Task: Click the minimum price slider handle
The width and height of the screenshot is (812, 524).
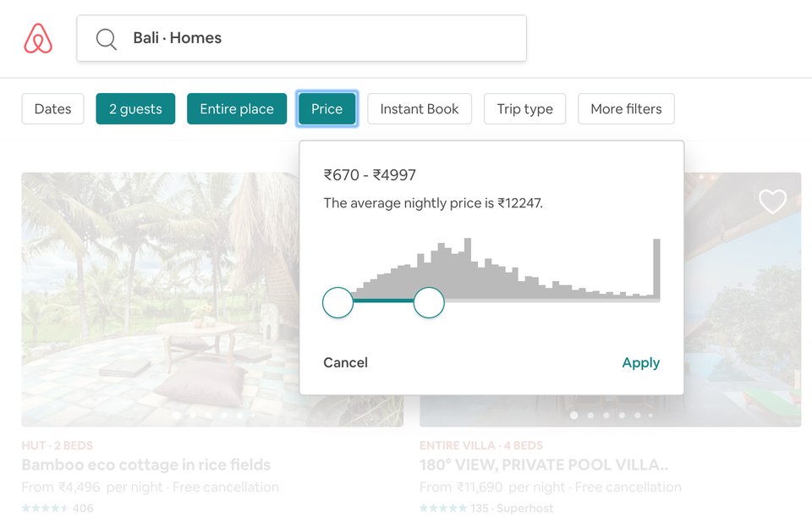Action: pos(337,303)
